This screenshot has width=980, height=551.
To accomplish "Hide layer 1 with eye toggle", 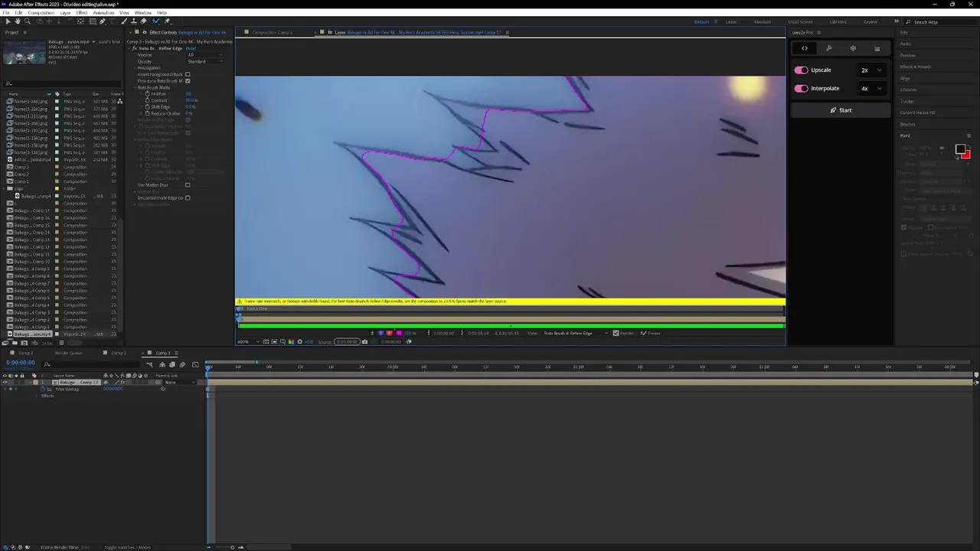I will (5, 382).
